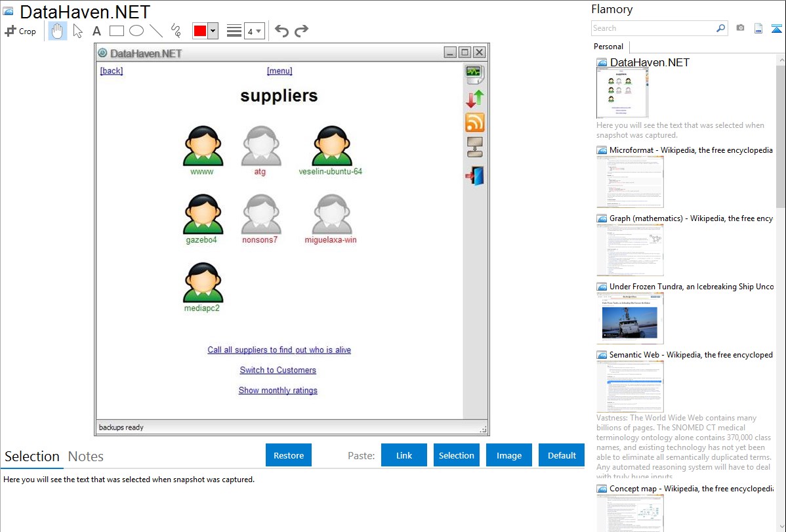This screenshot has height=532, width=786.
Task: Pick the rectangle shape tool
Action: point(116,31)
